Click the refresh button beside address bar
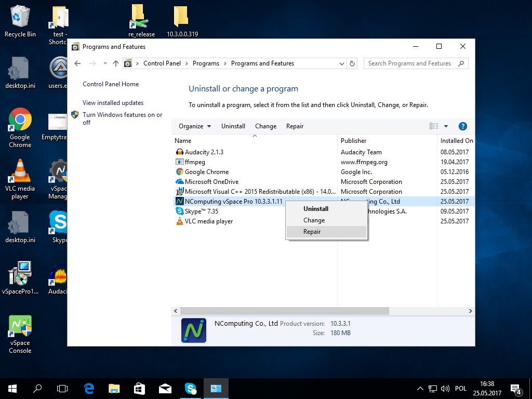The height and width of the screenshot is (399, 532). [352, 63]
